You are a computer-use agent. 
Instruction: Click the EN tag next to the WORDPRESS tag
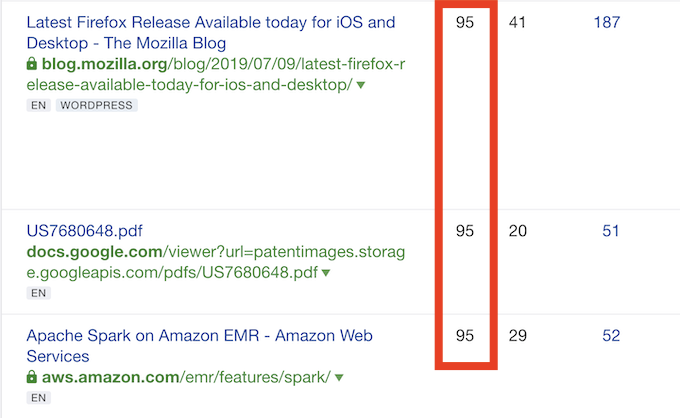click(x=38, y=105)
